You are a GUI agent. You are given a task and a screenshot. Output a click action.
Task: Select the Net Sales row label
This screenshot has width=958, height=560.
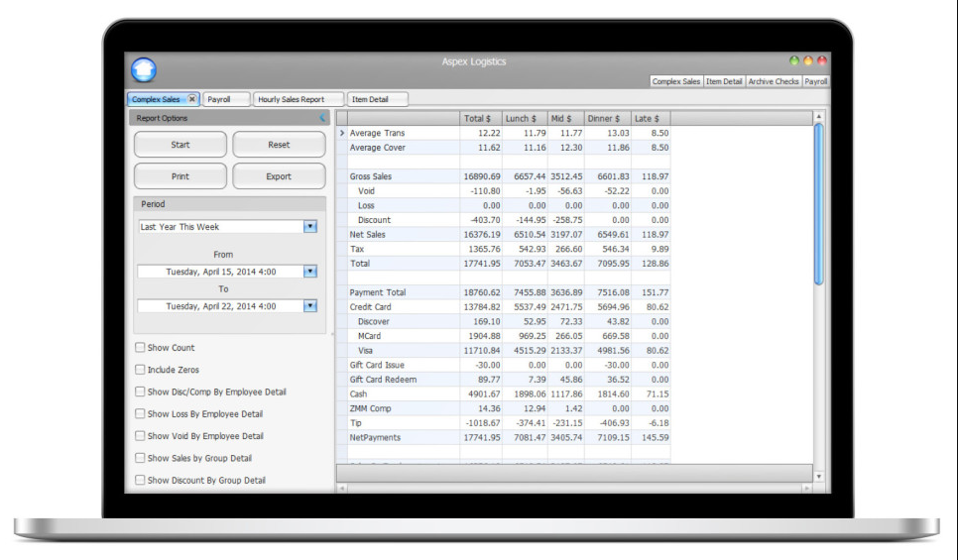tap(367, 235)
